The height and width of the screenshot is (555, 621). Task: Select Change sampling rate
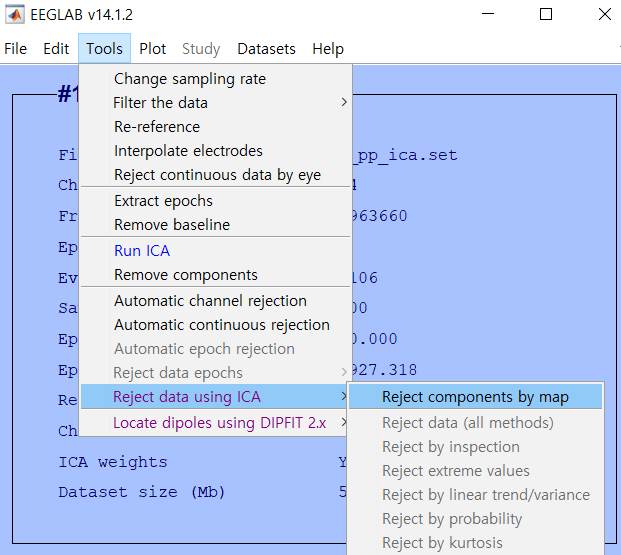pos(216,79)
